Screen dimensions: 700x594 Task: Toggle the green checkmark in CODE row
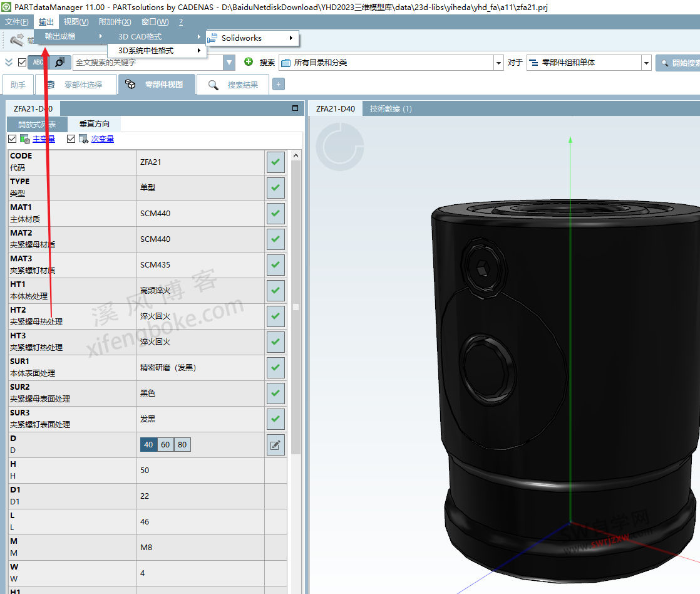(x=275, y=162)
